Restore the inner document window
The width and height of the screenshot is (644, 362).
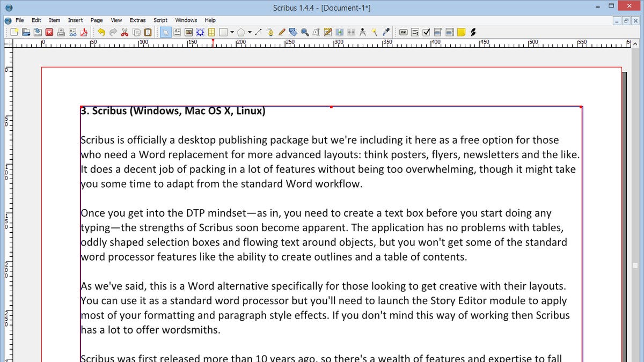[x=626, y=20]
